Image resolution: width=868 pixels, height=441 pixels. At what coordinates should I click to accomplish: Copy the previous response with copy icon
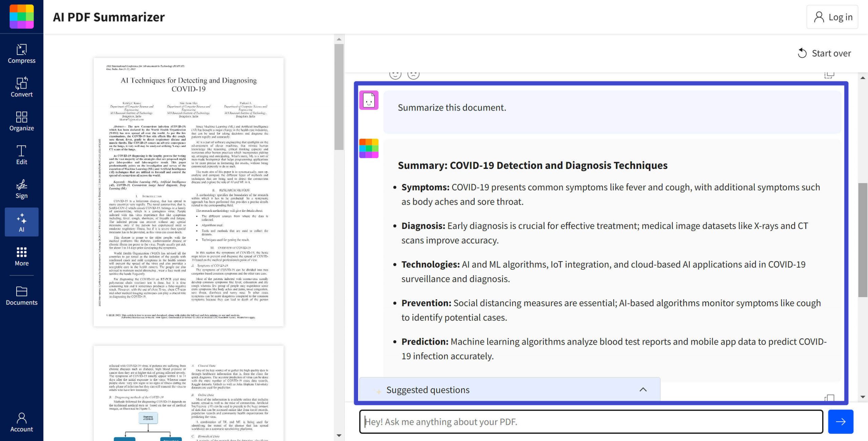829,75
